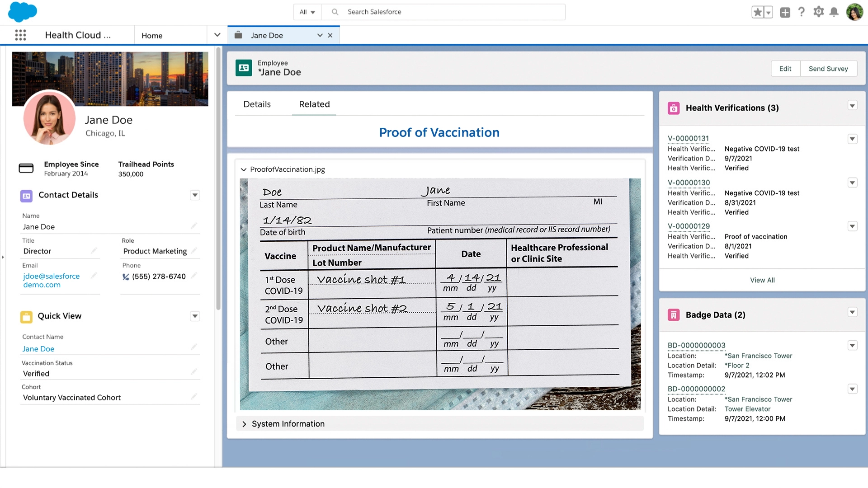Switch to the Details tab
This screenshot has height=488, width=868.
click(257, 104)
